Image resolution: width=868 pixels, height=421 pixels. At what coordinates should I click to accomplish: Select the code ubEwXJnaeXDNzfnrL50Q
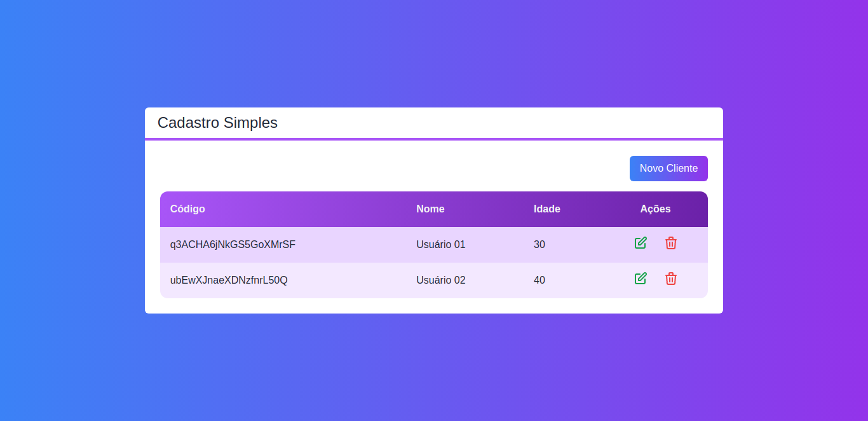(227, 280)
